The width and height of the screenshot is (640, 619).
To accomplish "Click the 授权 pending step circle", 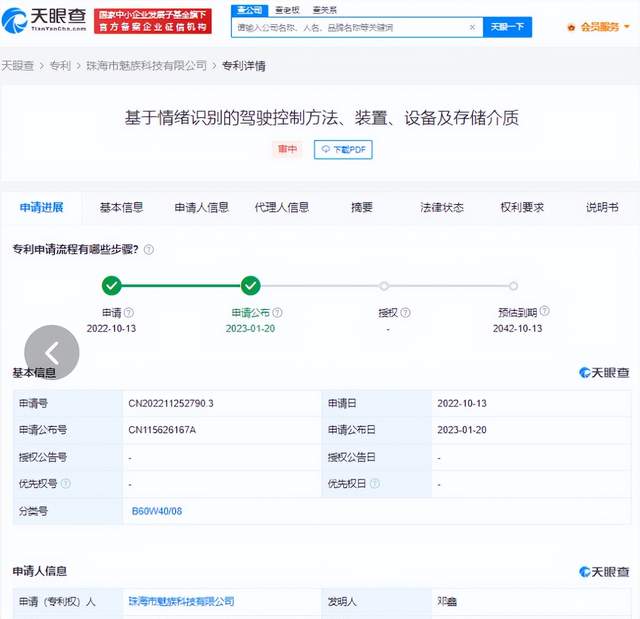I will coord(384,286).
